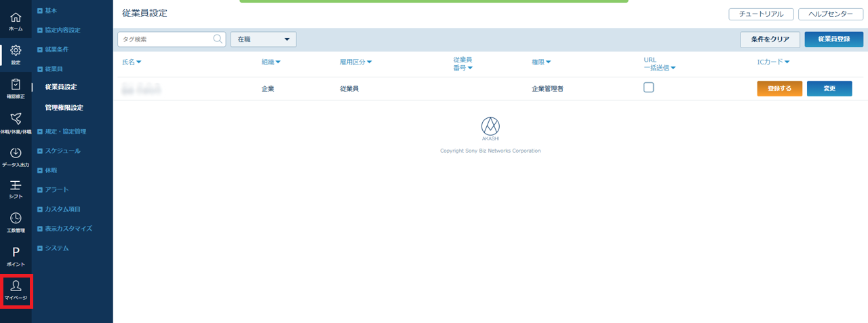868x323 pixels.
Task: Expand the スケジュール menu section
Action: 62,151
